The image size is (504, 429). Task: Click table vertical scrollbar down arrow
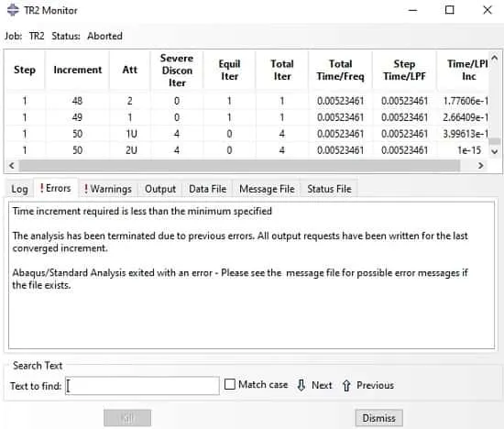pyautogui.click(x=495, y=151)
